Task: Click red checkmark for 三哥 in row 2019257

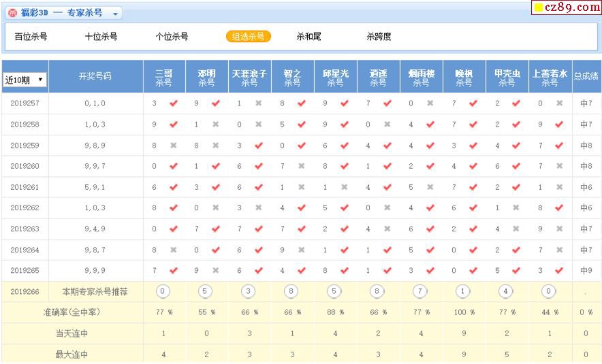Action: pyautogui.click(x=174, y=103)
